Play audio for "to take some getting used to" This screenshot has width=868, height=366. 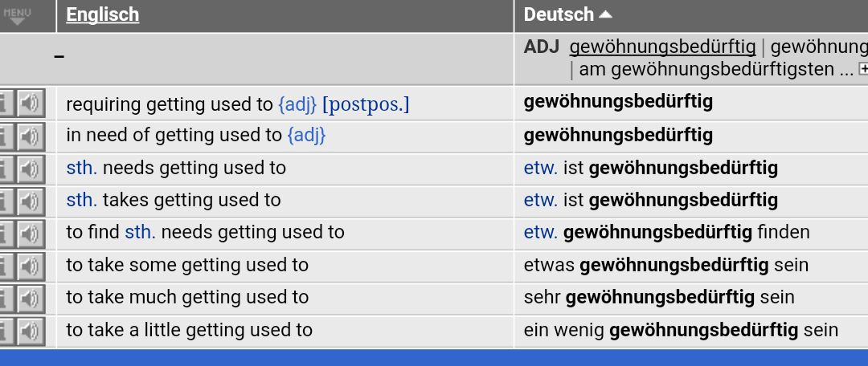(x=31, y=266)
